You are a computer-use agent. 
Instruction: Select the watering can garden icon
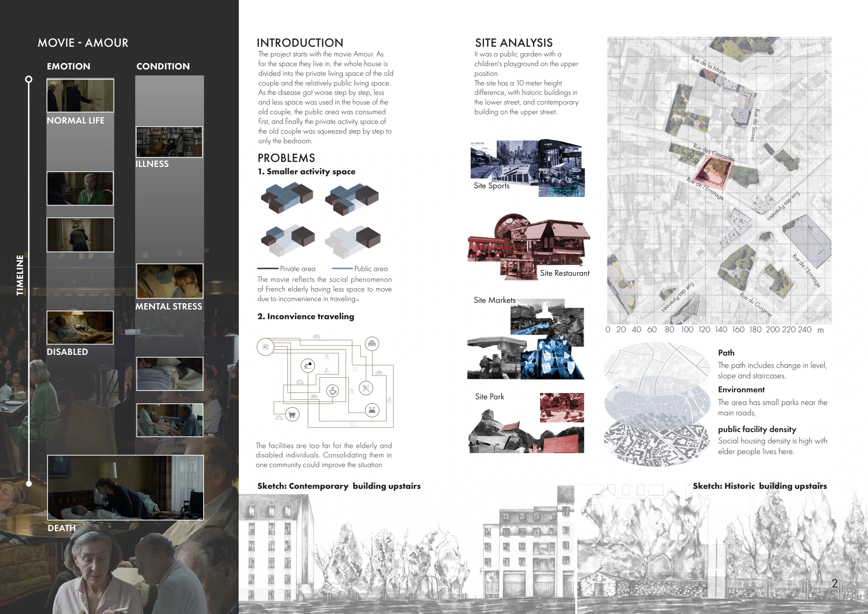pos(308,365)
